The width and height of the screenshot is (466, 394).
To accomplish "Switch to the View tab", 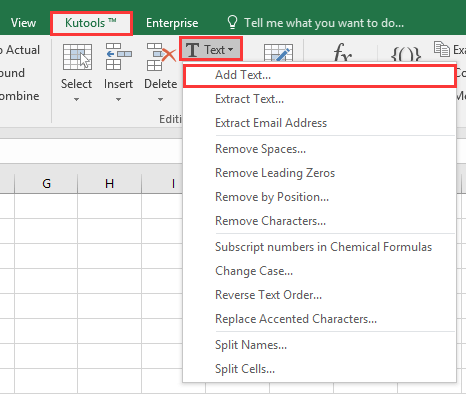I will [23, 23].
